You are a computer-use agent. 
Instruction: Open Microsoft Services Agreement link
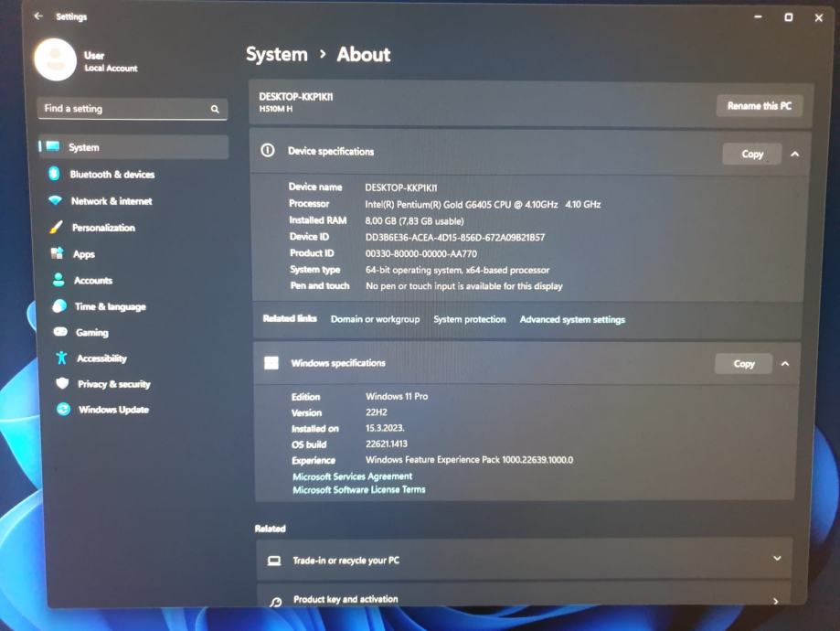click(353, 476)
